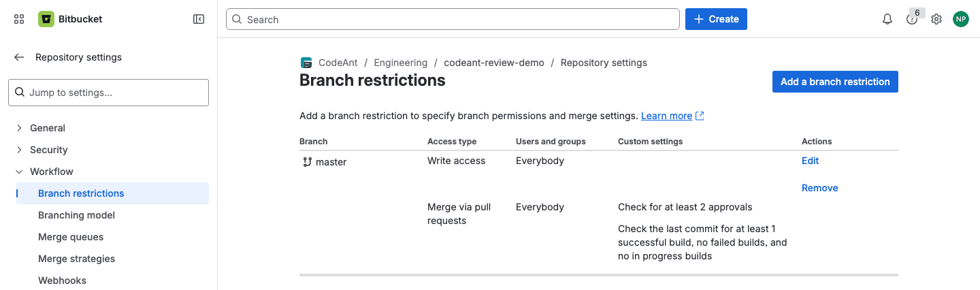The height and width of the screenshot is (290, 980).
Task: Open the Learn more link
Action: click(666, 116)
